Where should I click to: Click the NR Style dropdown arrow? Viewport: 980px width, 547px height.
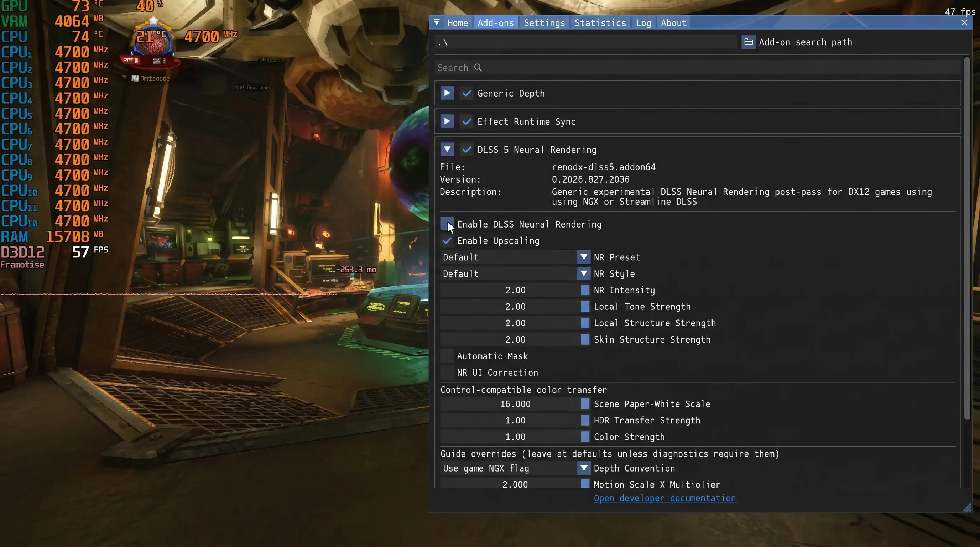click(584, 273)
